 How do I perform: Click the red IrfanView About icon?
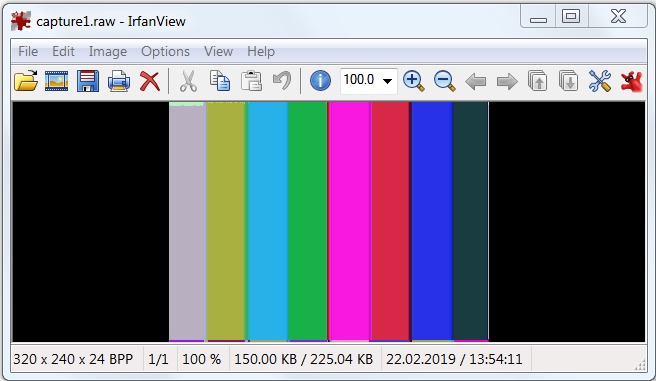coord(631,81)
